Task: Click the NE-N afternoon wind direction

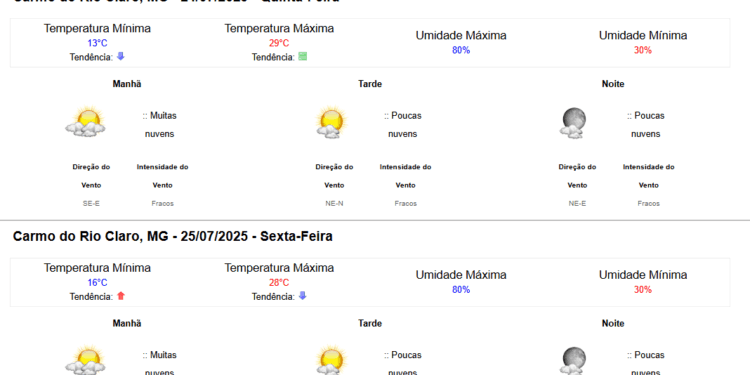Action: [334, 203]
